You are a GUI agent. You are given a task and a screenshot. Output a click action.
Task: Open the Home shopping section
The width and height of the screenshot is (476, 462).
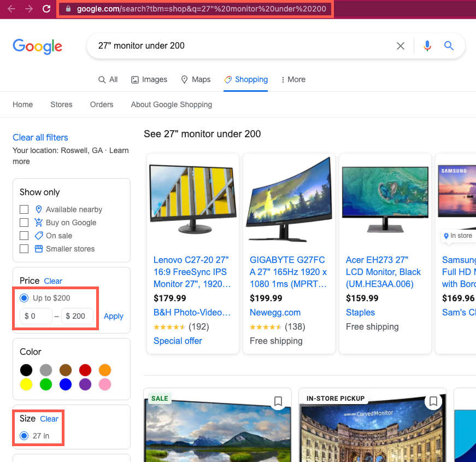point(23,104)
